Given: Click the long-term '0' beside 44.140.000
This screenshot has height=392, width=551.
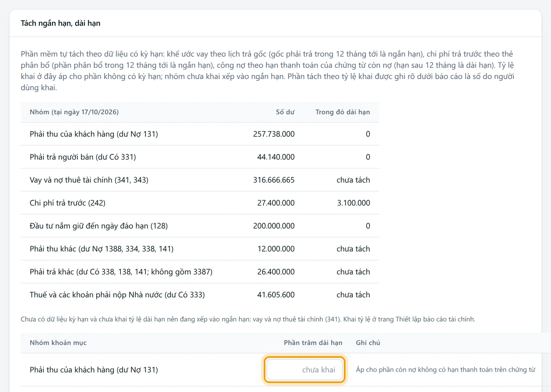Looking at the screenshot, I should coord(368,157).
